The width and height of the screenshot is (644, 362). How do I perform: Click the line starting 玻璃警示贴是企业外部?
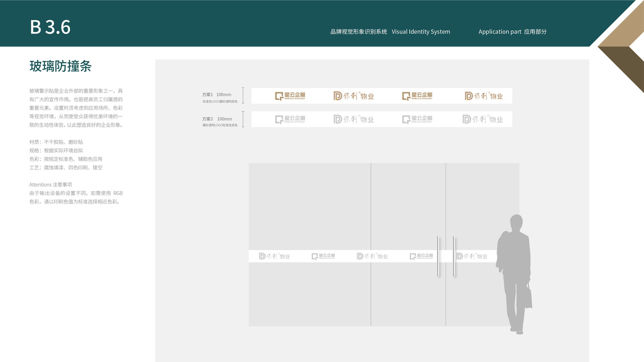coord(76,90)
